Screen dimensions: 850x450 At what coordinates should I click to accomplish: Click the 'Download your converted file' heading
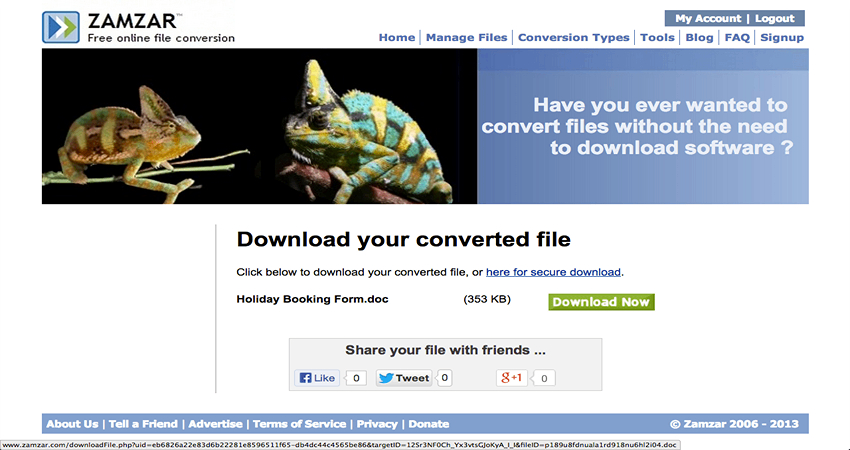pyautogui.click(x=403, y=239)
